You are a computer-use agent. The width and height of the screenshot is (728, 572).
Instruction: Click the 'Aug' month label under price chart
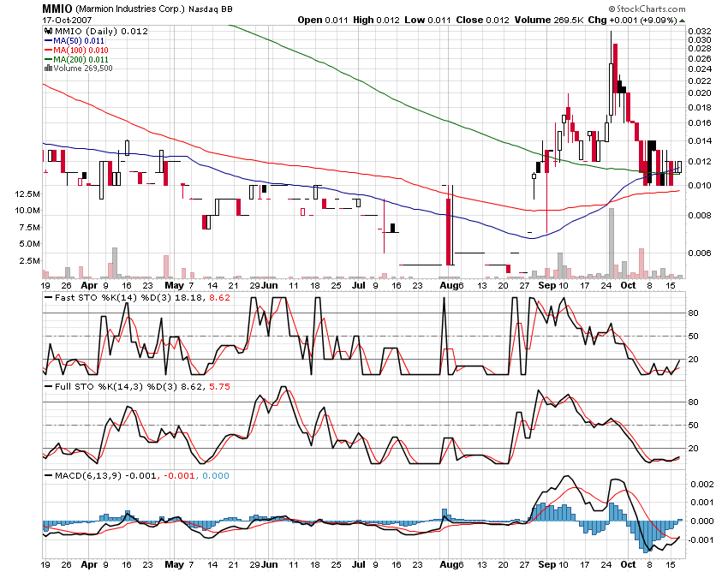pos(449,285)
